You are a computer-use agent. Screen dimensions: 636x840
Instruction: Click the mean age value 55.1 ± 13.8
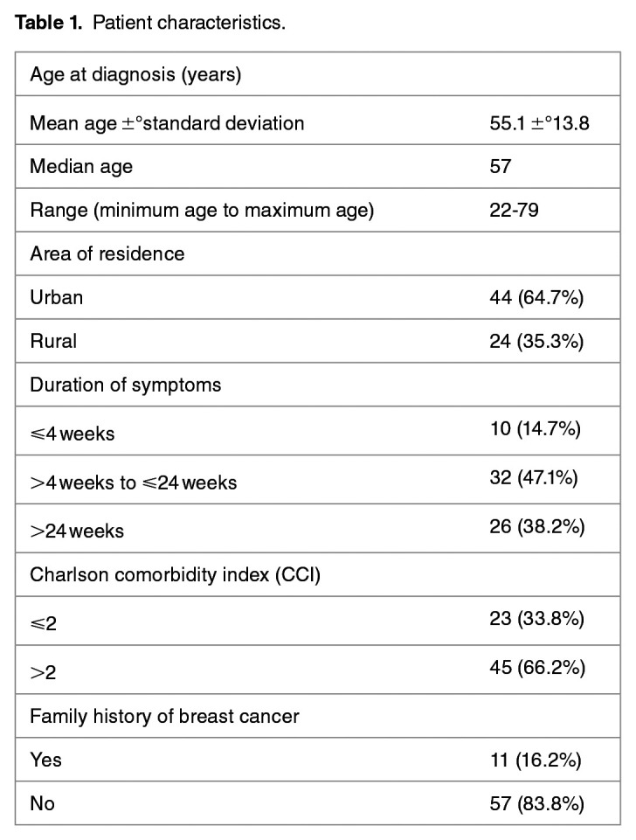540,123
